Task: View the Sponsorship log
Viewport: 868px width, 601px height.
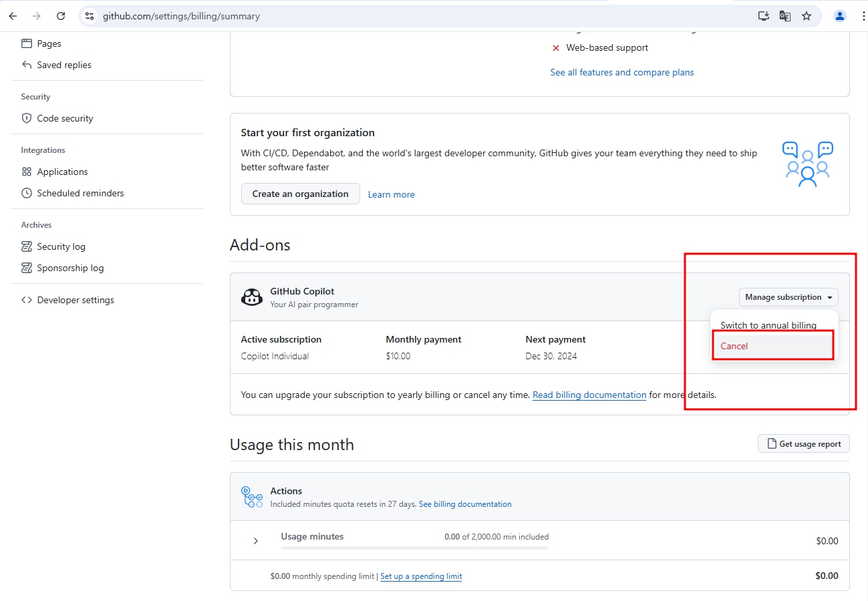Action: 70,268
